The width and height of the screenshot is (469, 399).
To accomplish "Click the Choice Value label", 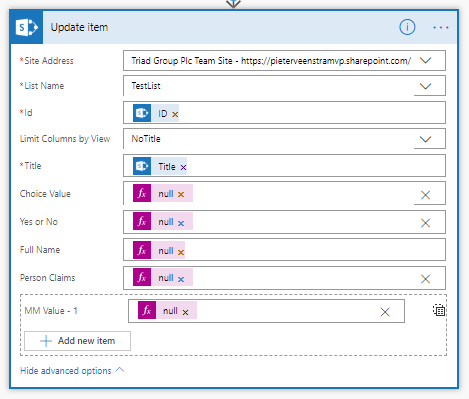I will pyautogui.click(x=45, y=194).
